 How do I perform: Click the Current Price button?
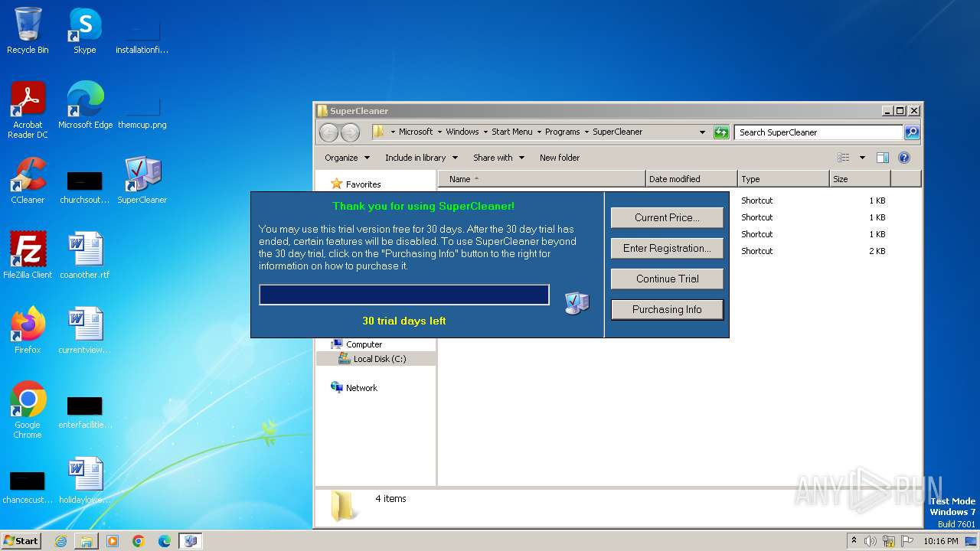click(667, 217)
